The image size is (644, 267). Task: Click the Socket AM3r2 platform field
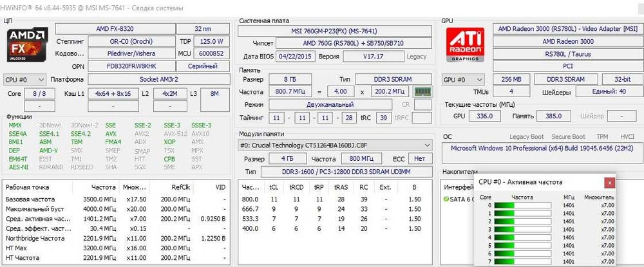[158, 80]
